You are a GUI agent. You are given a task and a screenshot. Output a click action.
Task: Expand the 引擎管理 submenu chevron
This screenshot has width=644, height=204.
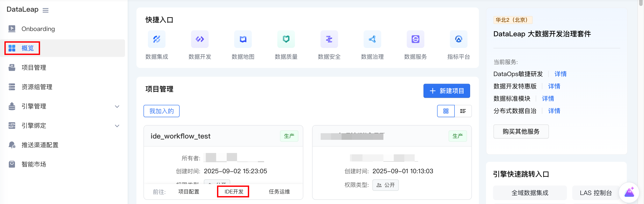click(x=117, y=107)
